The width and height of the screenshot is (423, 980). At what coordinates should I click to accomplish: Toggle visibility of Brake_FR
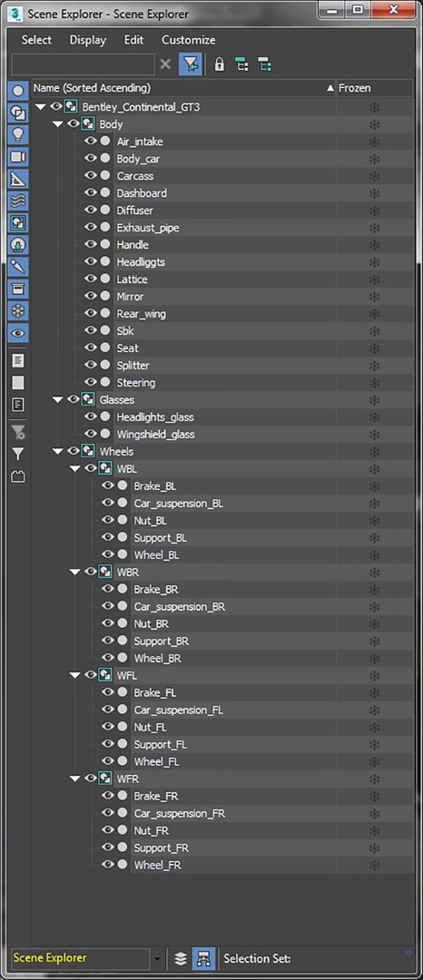tap(107, 796)
